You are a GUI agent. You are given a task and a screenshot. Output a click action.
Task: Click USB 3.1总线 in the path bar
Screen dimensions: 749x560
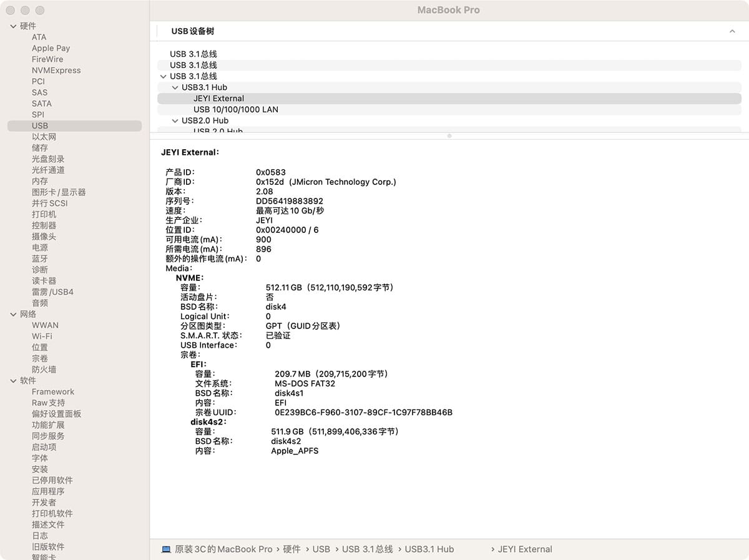click(367, 549)
